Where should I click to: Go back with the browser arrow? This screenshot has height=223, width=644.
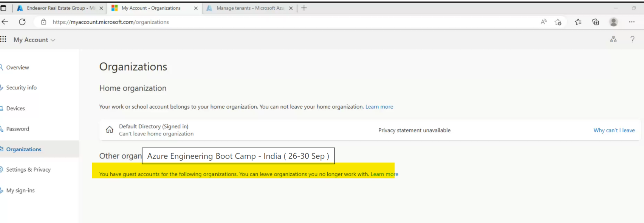click(5, 22)
